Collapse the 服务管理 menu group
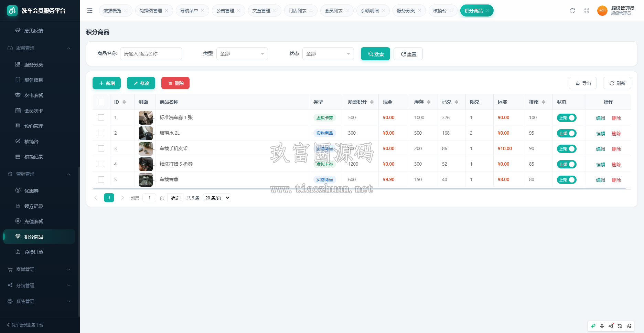This screenshot has height=333, width=644. point(40,48)
